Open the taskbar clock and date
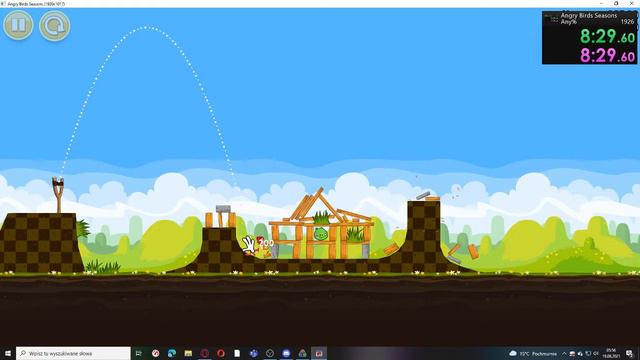Screen dimensions: 640x360 pyautogui.click(x=611, y=353)
